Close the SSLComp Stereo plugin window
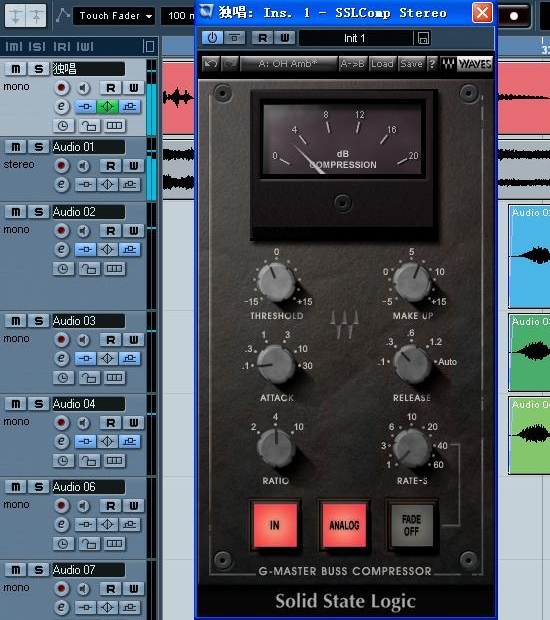Image resolution: width=550 pixels, height=620 pixels. click(x=482, y=13)
